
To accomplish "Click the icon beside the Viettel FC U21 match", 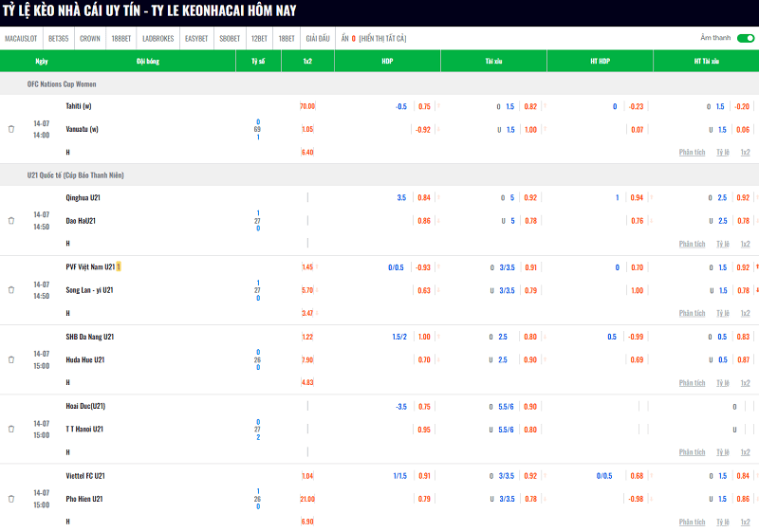I will [x=11, y=499].
